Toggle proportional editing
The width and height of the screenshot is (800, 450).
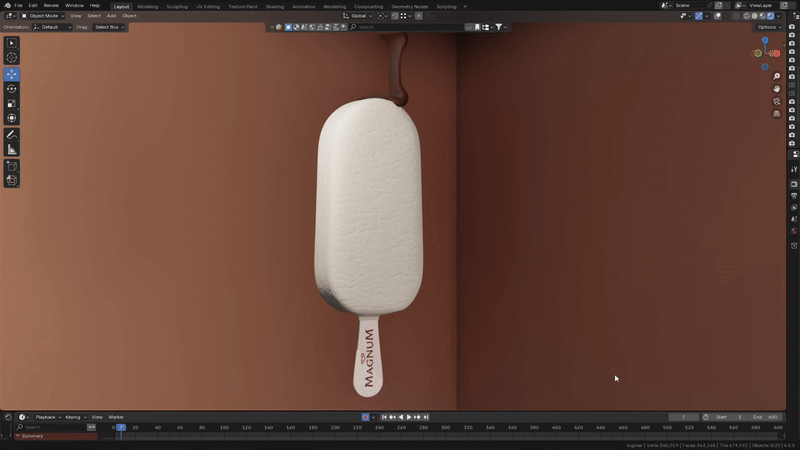(x=418, y=16)
